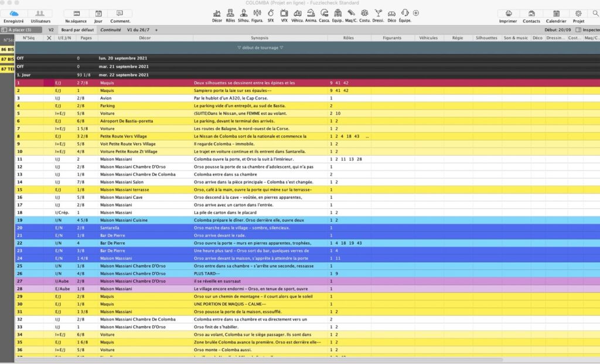Viewport: 600px width, 364px height.
Task: Click the Costumes category icon
Action: coord(365,13)
